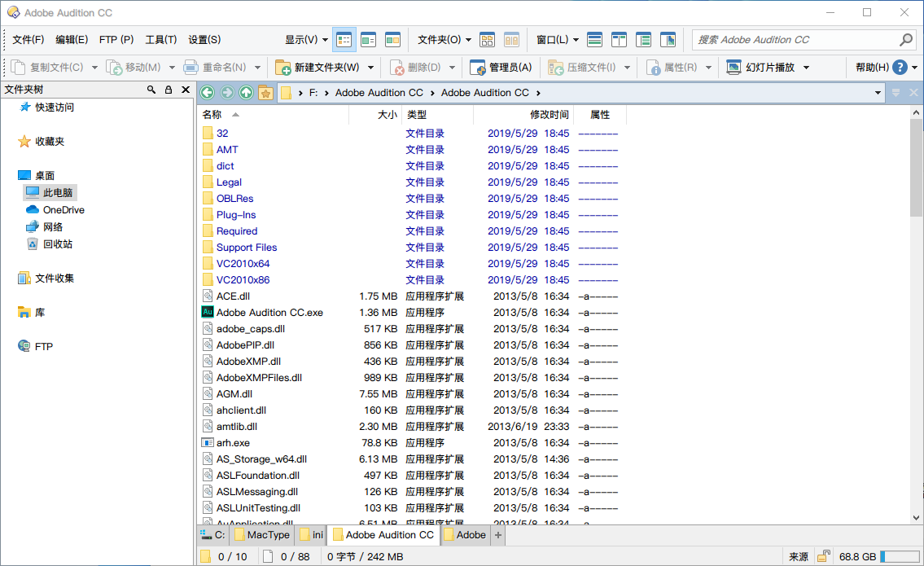Viewport: 924px width, 566px height.
Task: Click the 复制文件(C) button
Action: pyautogui.click(x=48, y=68)
